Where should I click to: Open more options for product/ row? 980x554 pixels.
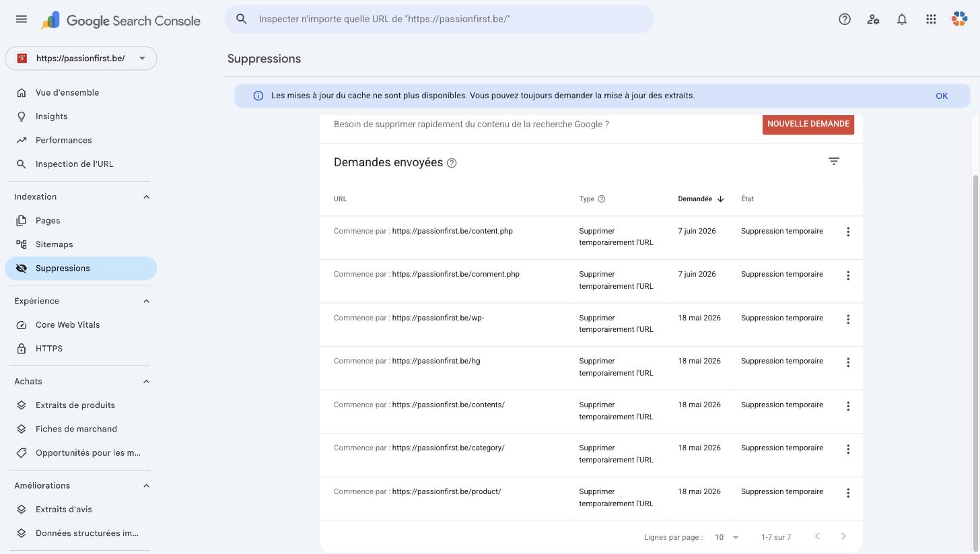click(848, 493)
